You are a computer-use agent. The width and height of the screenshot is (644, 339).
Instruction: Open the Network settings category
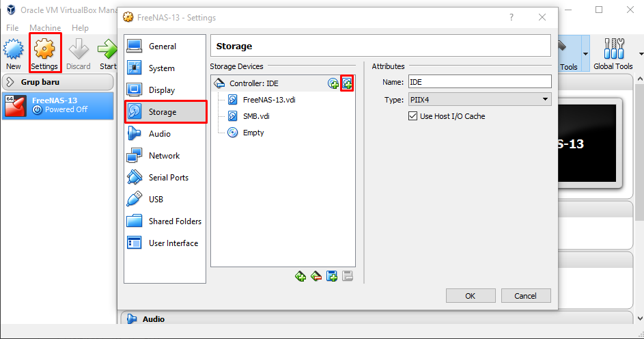(x=164, y=156)
